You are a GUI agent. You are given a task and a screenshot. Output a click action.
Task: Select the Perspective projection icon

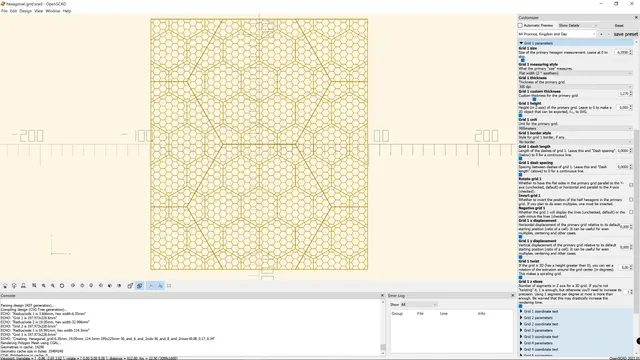130,286
